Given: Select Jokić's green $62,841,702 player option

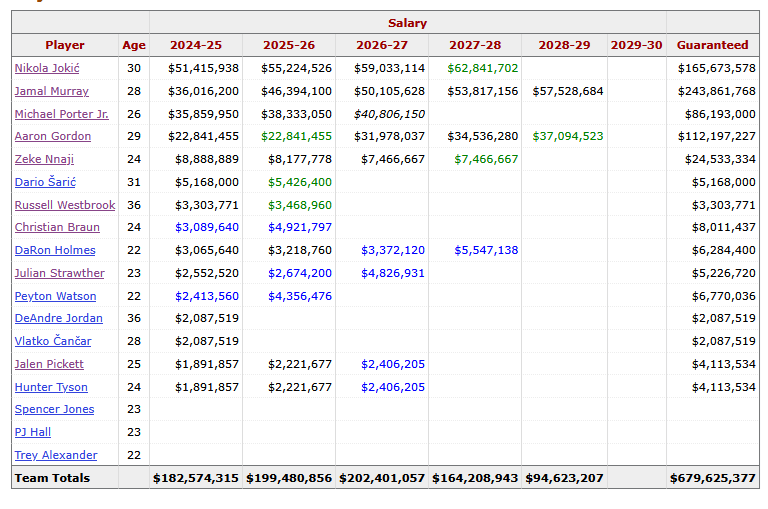Looking at the screenshot, I should coord(482,68).
